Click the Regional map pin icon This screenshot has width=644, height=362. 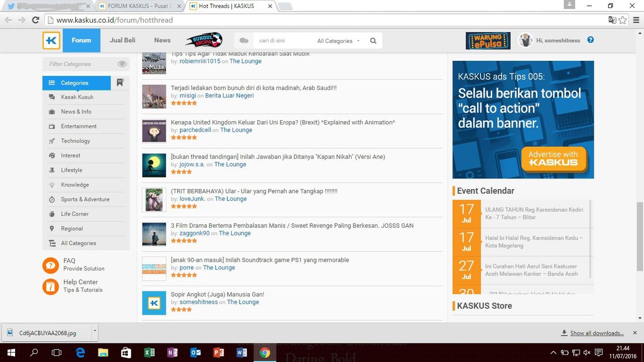tap(52, 228)
